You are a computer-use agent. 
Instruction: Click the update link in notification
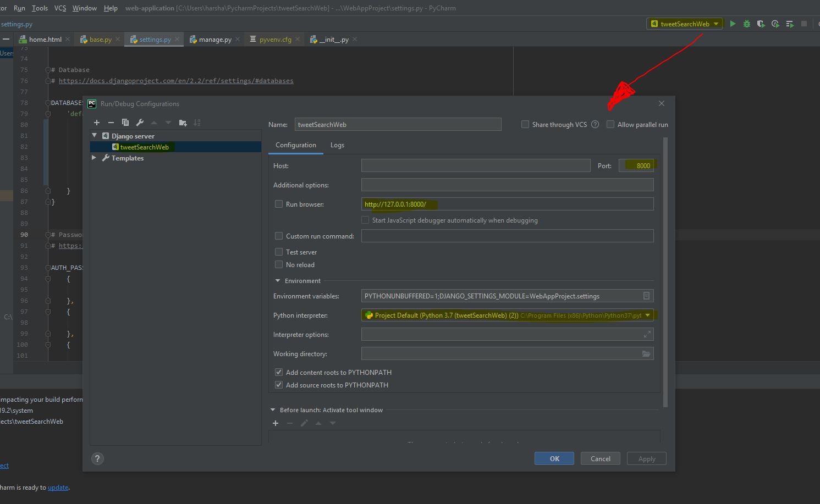pos(58,488)
